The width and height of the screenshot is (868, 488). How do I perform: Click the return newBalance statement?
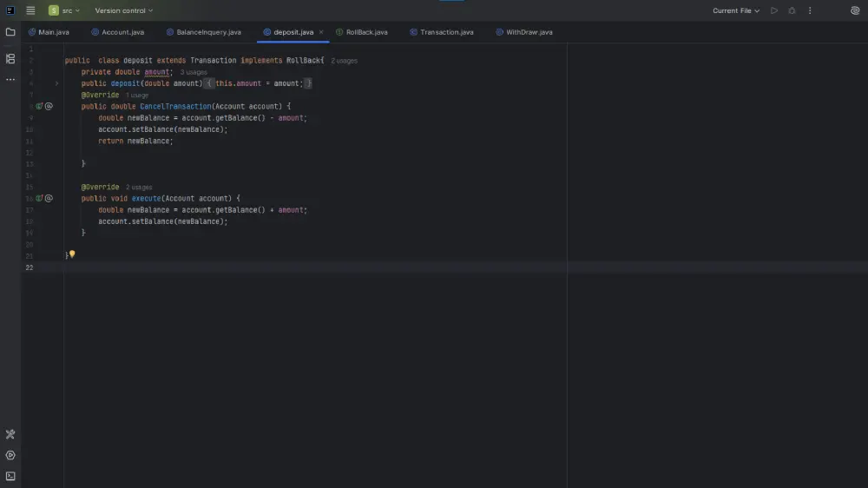[135, 142]
